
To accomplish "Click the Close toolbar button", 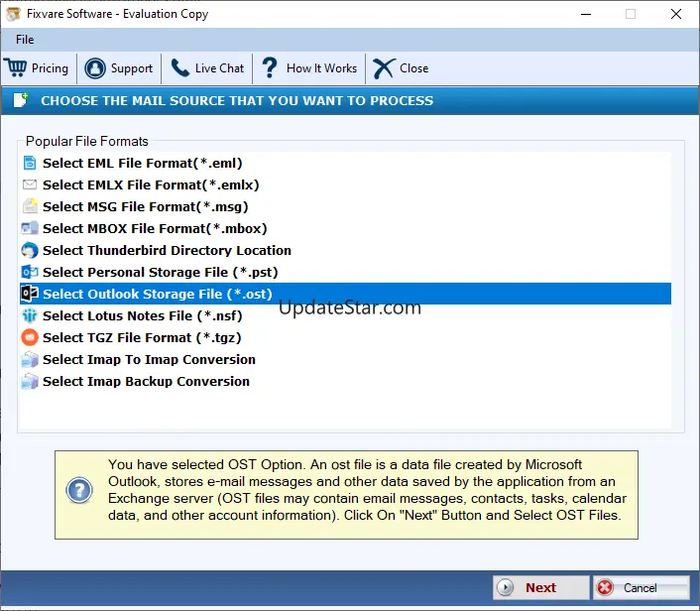I will [x=401, y=68].
